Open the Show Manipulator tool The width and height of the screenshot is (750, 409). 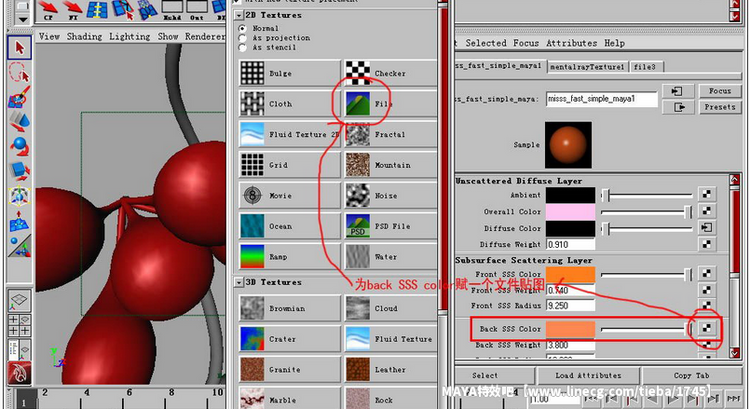point(19,245)
